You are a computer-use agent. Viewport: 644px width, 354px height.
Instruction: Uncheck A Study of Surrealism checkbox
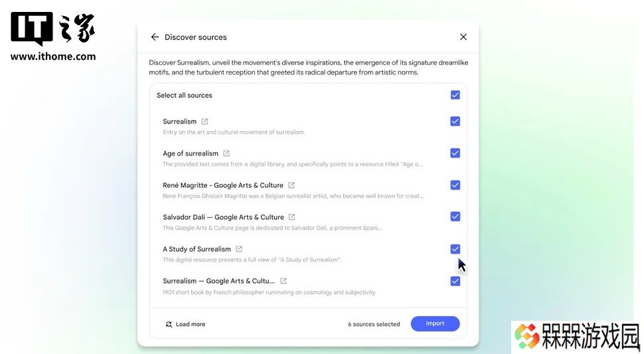pyautogui.click(x=455, y=249)
